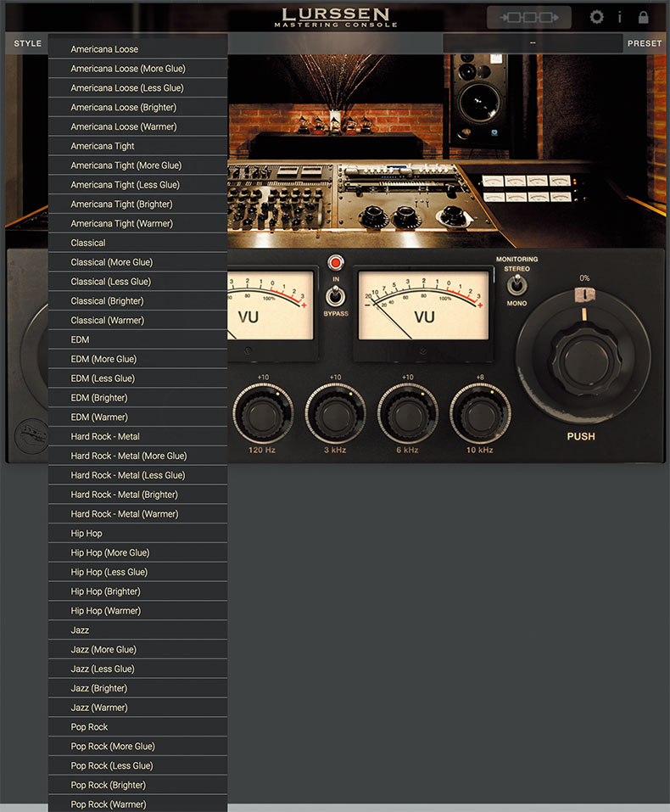Select Hip Hop (Warmer)
Viewport: 670px width, 812px height.
pyautogui.click(x=137, y=611)
